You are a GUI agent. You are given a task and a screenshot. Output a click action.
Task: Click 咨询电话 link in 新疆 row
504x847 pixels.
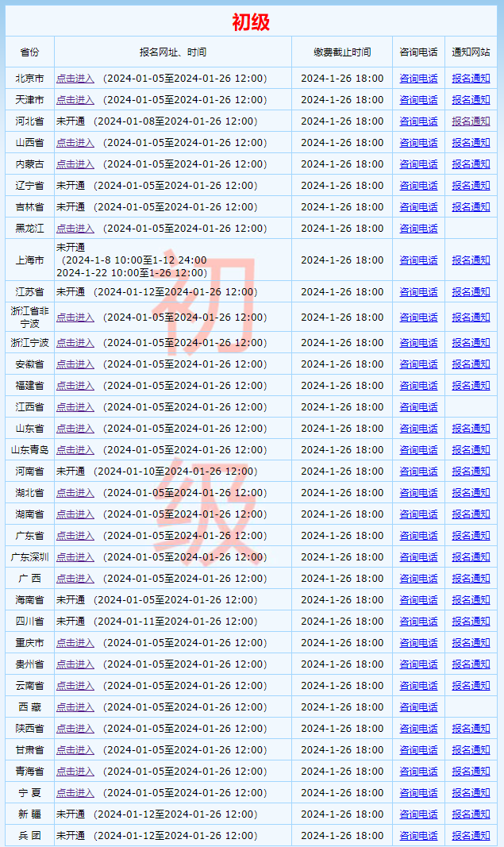pos(418,814)
